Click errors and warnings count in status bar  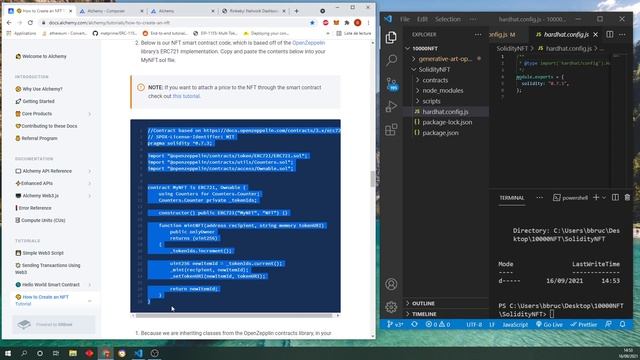coord(438,324)
